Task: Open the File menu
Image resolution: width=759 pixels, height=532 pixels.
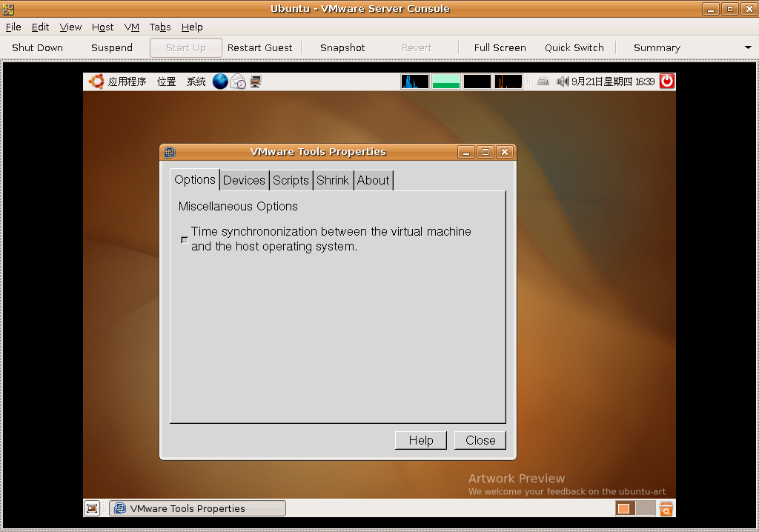Action: coord(13,27)
